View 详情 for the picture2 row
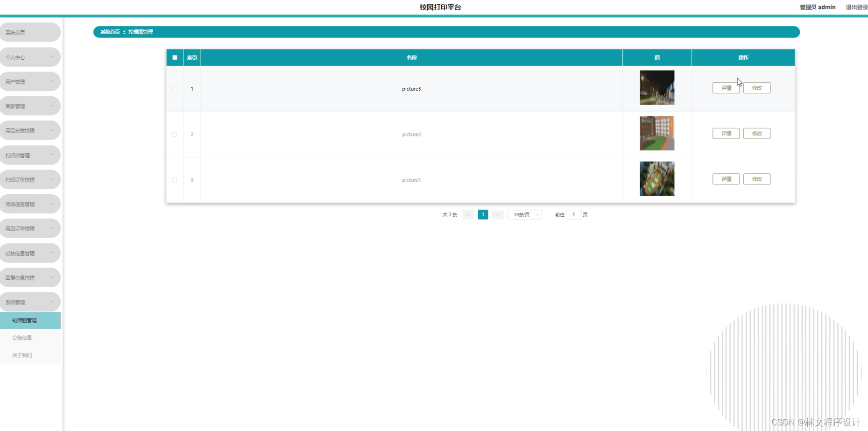Screen dimensions: 868x431 [726, 134]
